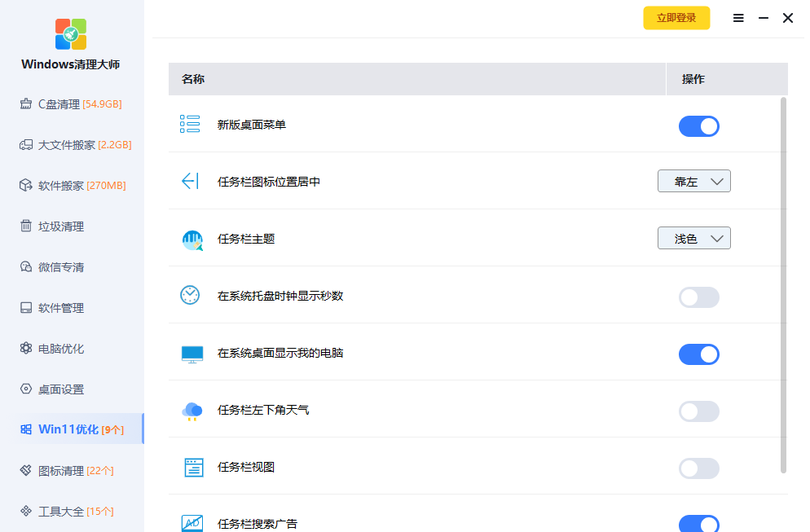Click the clock icon for 在系统托盘时钟显示秒数
The width and height of the screenshot is (810, 532).
pyautogui.click(x=190, y=296)
